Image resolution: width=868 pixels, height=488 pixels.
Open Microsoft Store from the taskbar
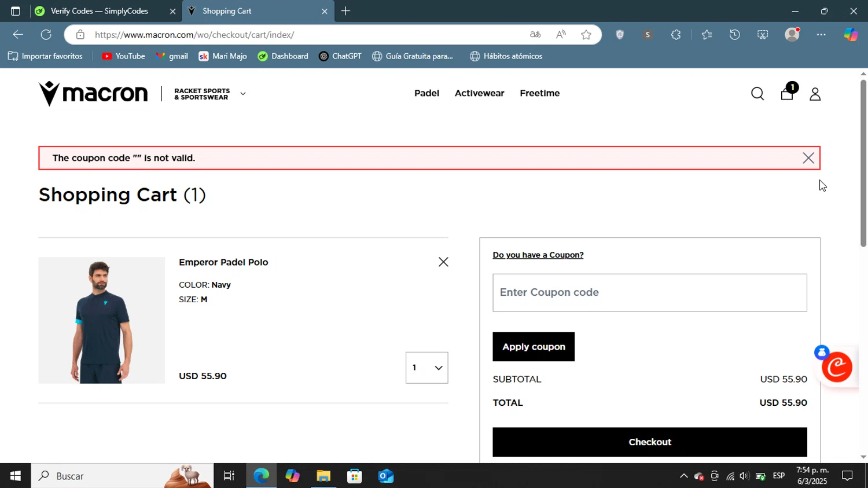pos(355,476)
